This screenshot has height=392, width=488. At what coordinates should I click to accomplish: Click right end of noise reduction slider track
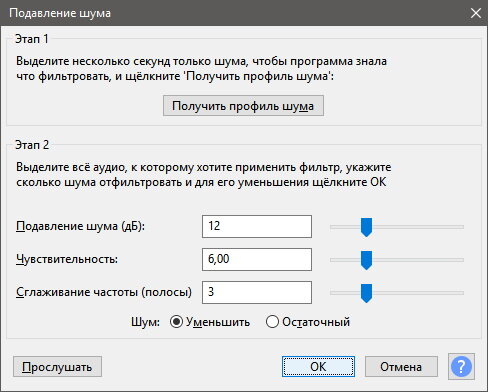[461, 227]
